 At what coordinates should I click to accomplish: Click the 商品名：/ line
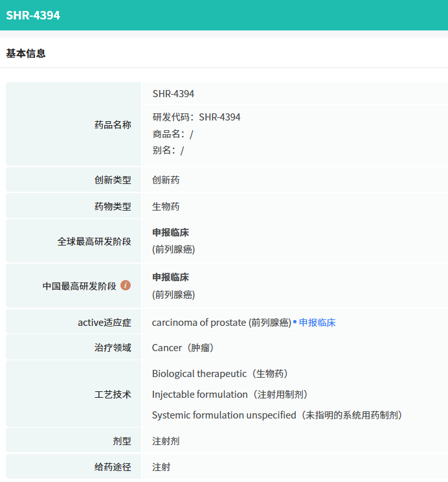(173, 134)
